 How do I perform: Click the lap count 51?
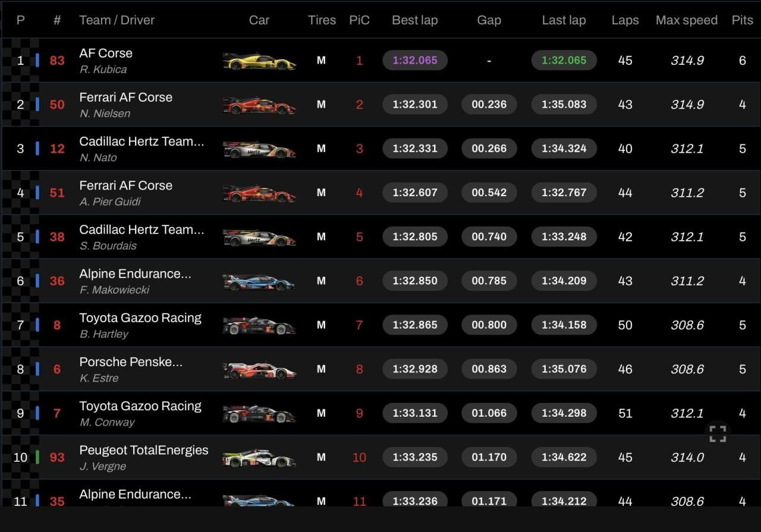[x=625, y=414]
